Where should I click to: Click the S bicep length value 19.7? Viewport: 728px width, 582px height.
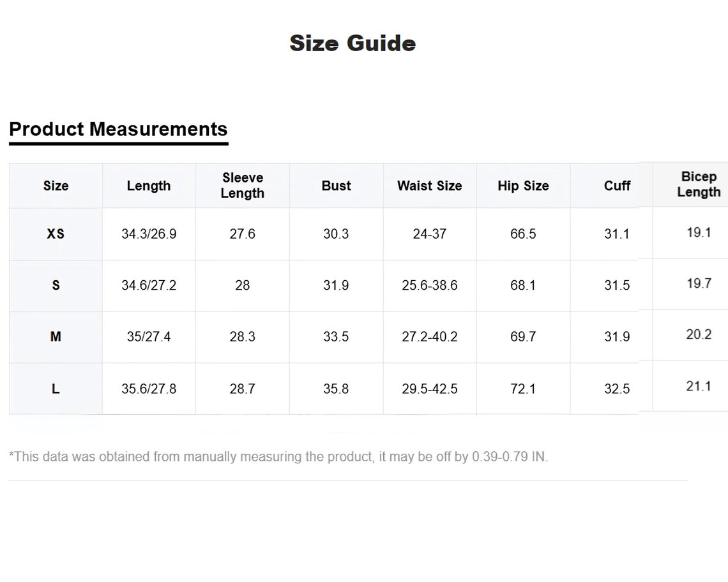pyautogui.click(x=699, y=283)
